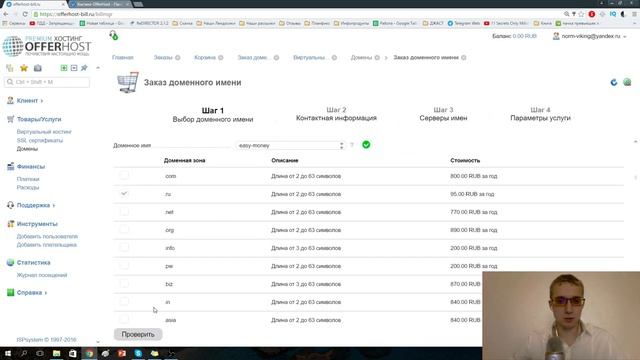This screenshot has height=360, width=640.
Task: Open the Windows Store taskbar icon
Action: [73, 353]
